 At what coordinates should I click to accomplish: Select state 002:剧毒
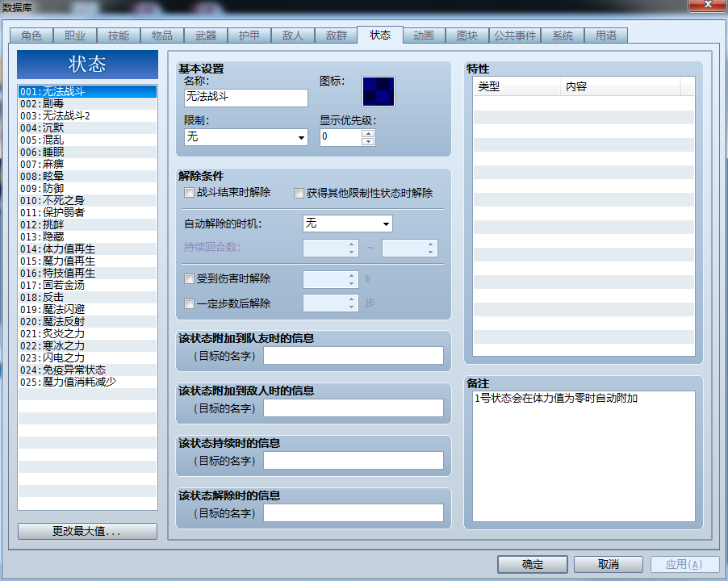point(87,103)
